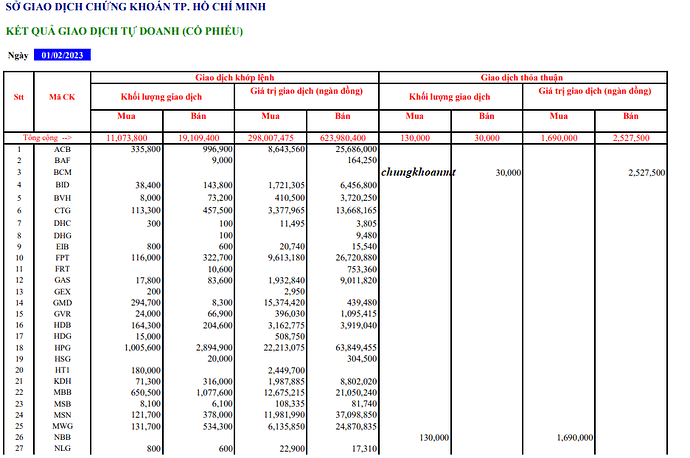Click stock code BID
This screenshot has width=690, height=458.
tap(62, 185)
